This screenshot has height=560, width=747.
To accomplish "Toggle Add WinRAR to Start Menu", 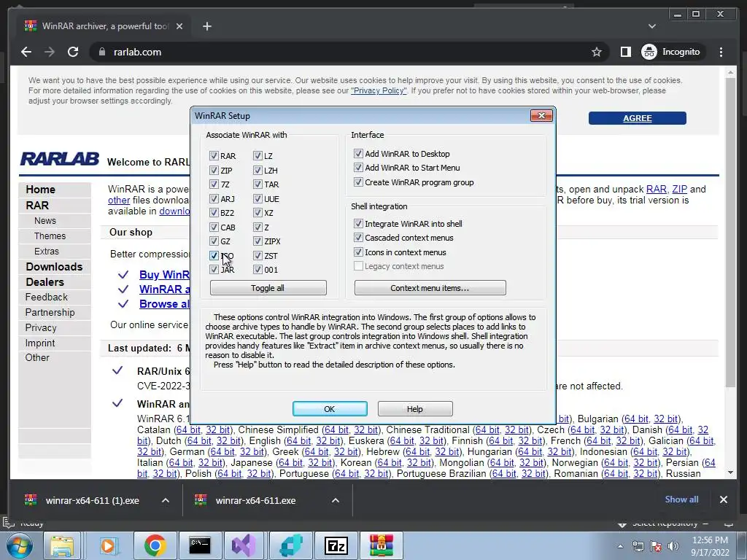I will 358,168.
